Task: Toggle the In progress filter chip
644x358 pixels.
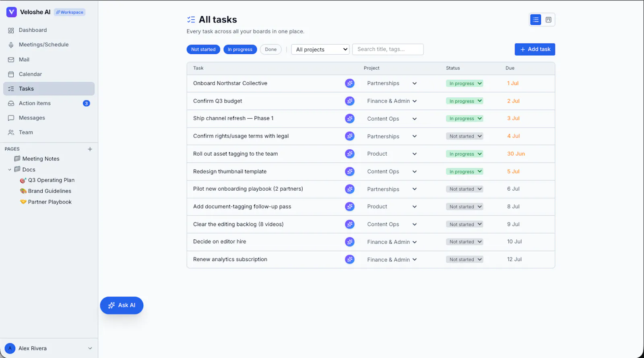Action: tap(240, 49)
